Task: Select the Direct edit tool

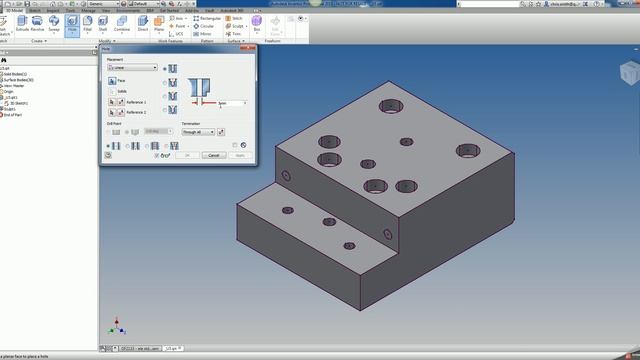Action: coord(143,24)
